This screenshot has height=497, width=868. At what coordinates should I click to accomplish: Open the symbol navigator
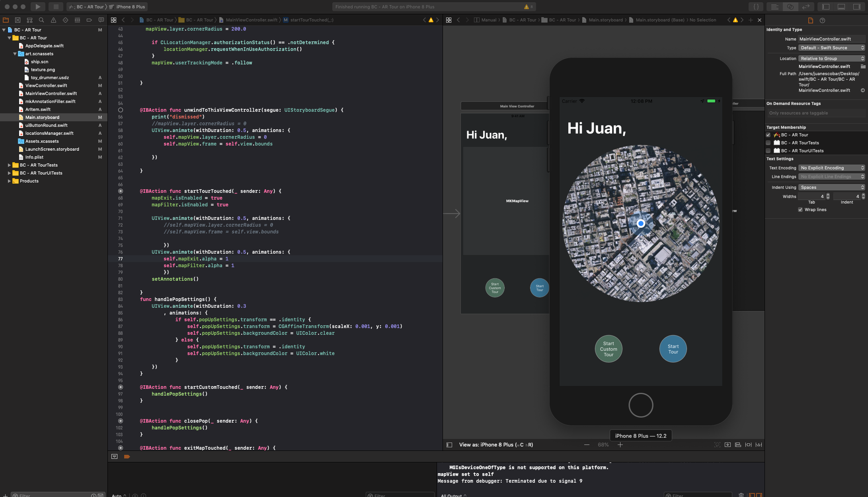coord(29,20)
